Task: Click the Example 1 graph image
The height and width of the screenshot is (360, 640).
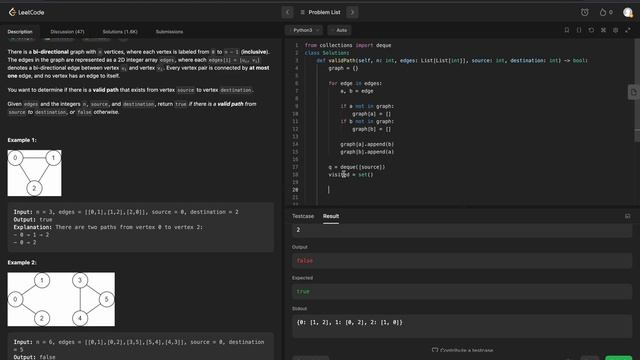Action: (x=35, y=173)
